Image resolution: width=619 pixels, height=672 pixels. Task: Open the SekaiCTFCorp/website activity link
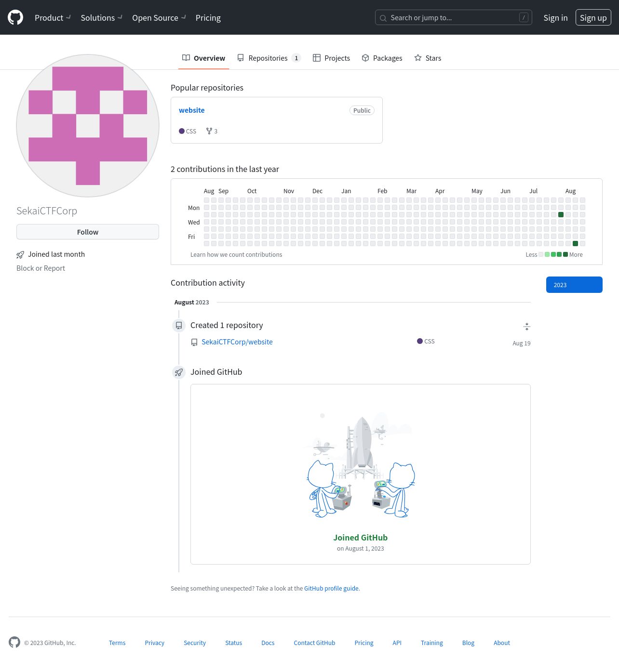coord(237,342)
